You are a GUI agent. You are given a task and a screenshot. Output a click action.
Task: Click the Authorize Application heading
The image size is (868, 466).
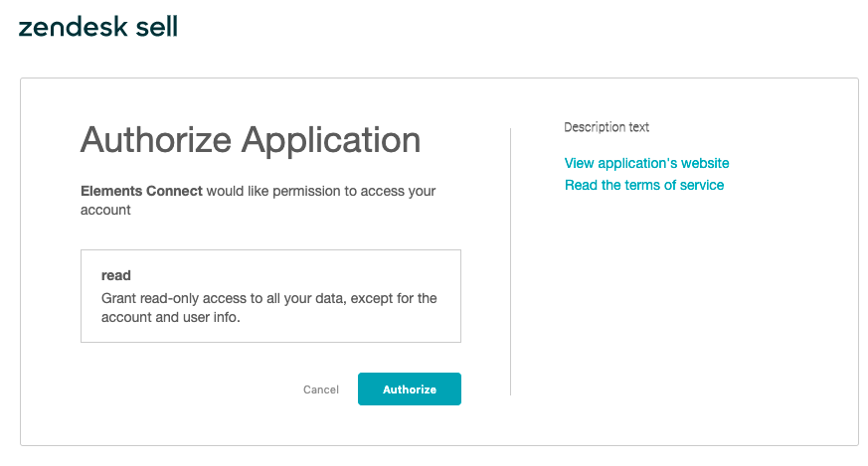tap(250, 140)
